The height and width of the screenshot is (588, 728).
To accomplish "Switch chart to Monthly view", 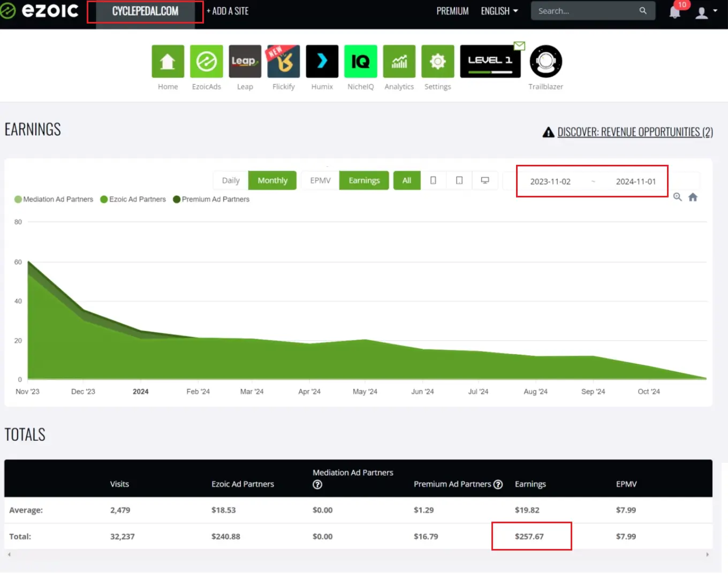I will pyautogui.click(x=272, y=180).
